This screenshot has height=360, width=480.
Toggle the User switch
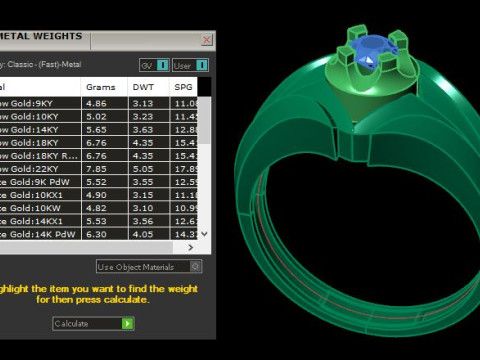point(191,65)
